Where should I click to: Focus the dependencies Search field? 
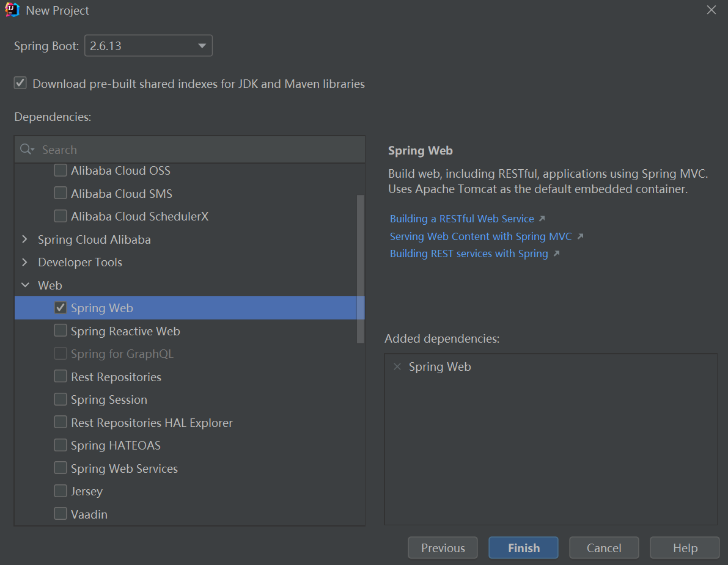189,150
